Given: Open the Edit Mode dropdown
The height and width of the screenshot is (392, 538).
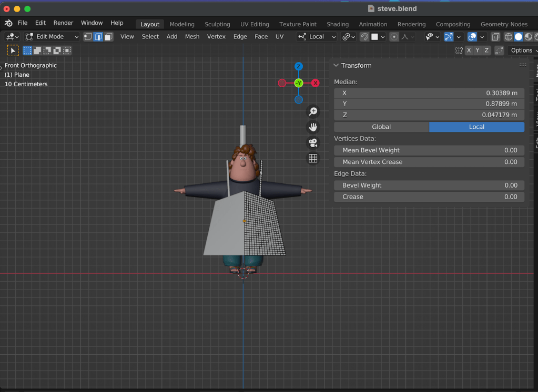Looking at the screenshot, I should click(x=52, y=37).
